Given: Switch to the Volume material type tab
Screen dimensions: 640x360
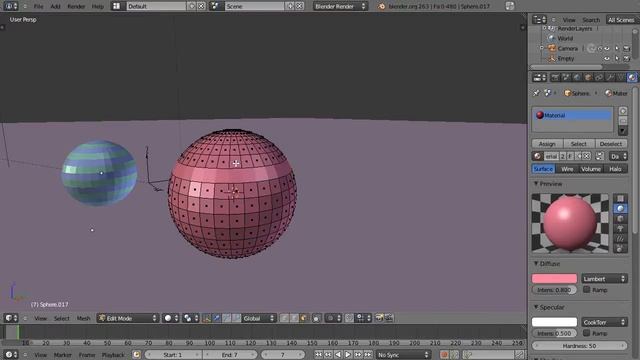Looking at the screenshot, I should (x=591, y=169).
